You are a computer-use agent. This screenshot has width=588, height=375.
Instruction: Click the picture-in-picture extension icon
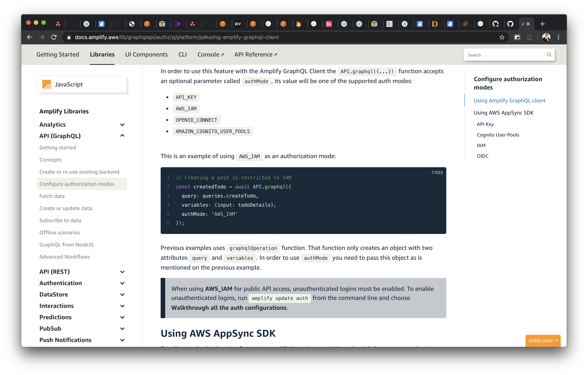pyautogui.click(x=517, y=37)
